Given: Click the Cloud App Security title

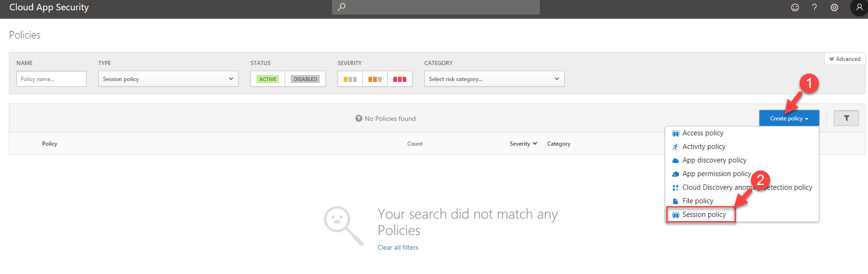Looking at the screenshot, I should 49,7.
